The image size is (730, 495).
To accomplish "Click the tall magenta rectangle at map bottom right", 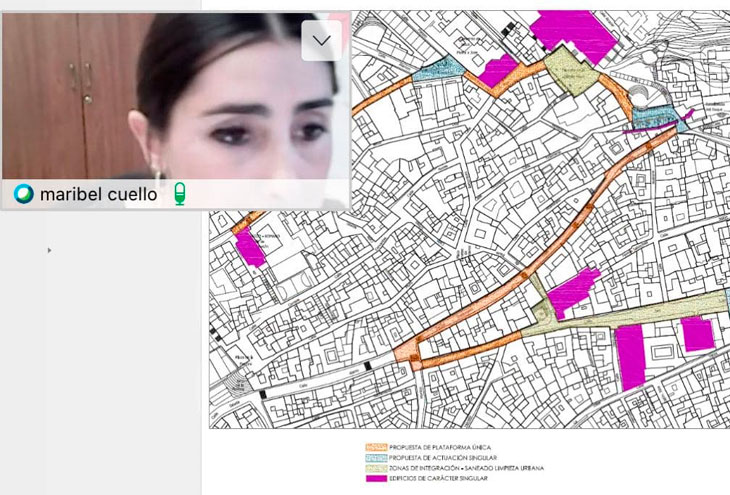I will pos(630,357).
